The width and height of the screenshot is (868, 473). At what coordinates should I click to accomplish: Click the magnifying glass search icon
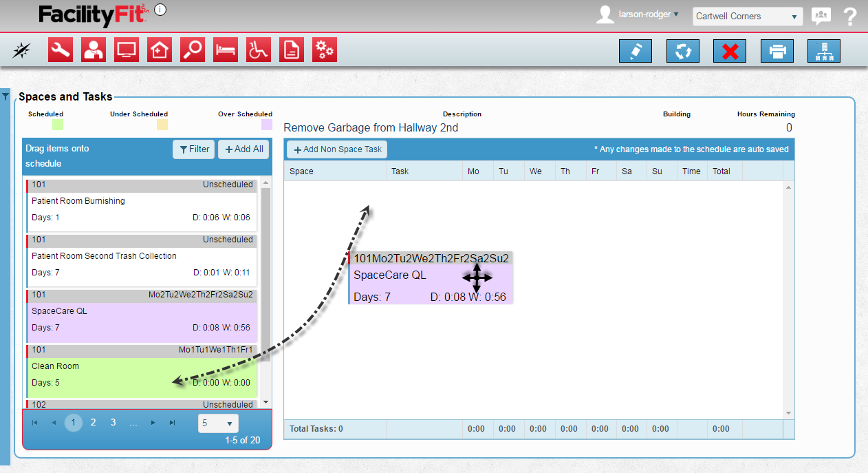pyautogui.click(x=193, y=50)
